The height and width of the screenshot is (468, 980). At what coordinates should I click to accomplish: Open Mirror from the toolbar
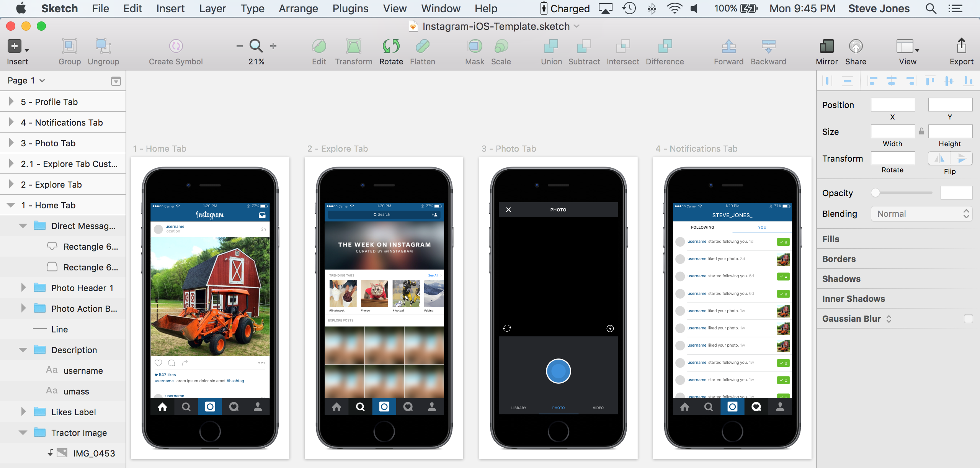pyautogui.click(x=826, y=46)
